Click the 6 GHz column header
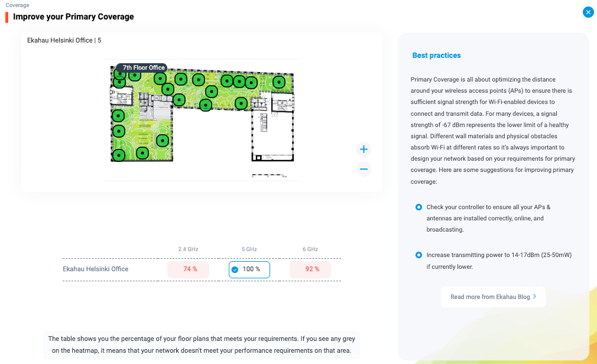This screenshot has width=597, height=364. pyautogui.click(x=310, y=249)
